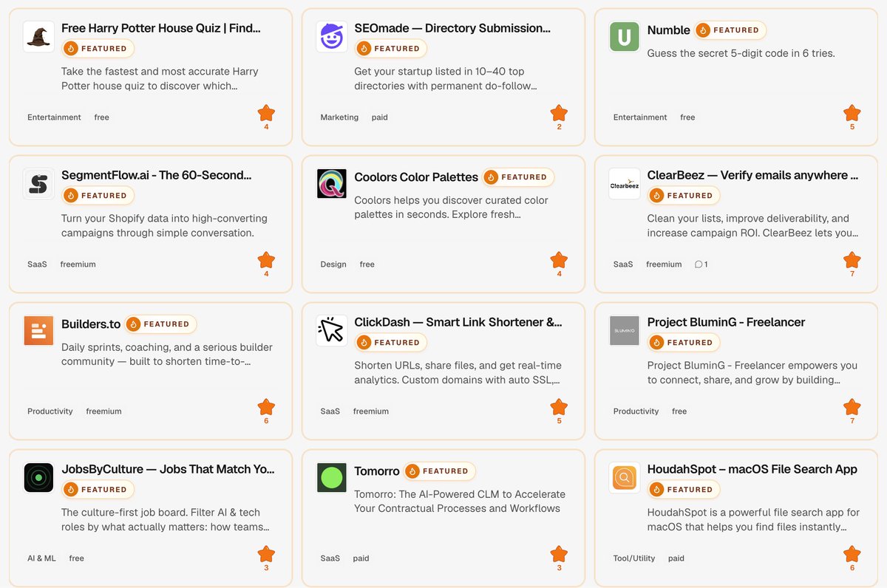This screenshot has height=588, width=887.
Task: Open the Numble green U logo
Action: [x=625, y=37]
